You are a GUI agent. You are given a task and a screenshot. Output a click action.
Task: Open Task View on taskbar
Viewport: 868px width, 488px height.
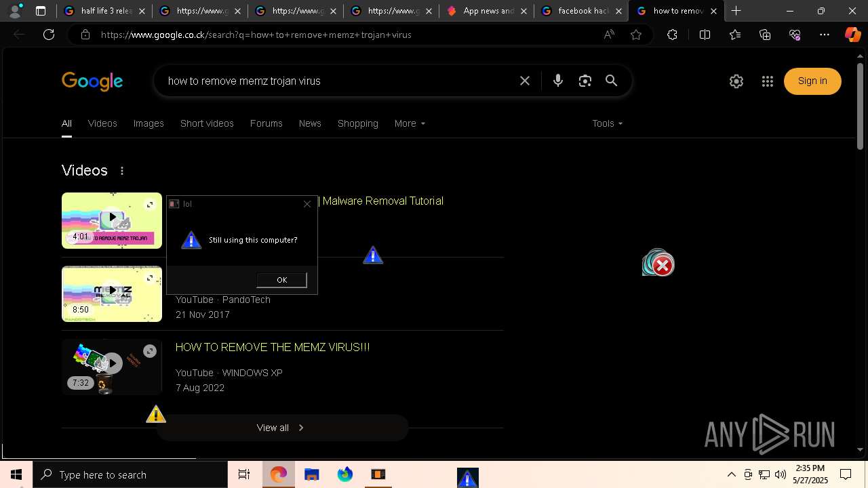click(x=244, y=474)
